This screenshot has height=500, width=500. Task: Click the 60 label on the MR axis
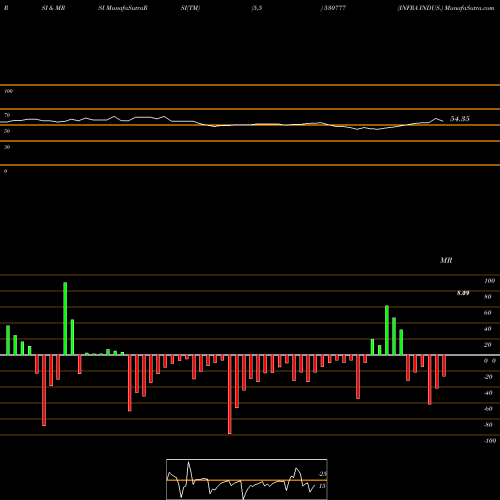pos(488,313)
